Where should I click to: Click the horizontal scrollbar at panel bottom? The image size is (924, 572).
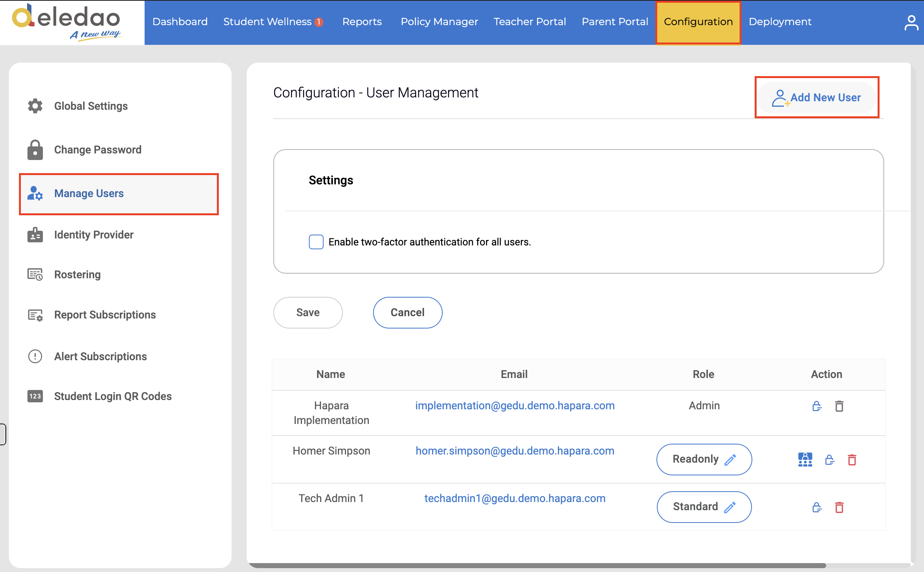(537, 565)
